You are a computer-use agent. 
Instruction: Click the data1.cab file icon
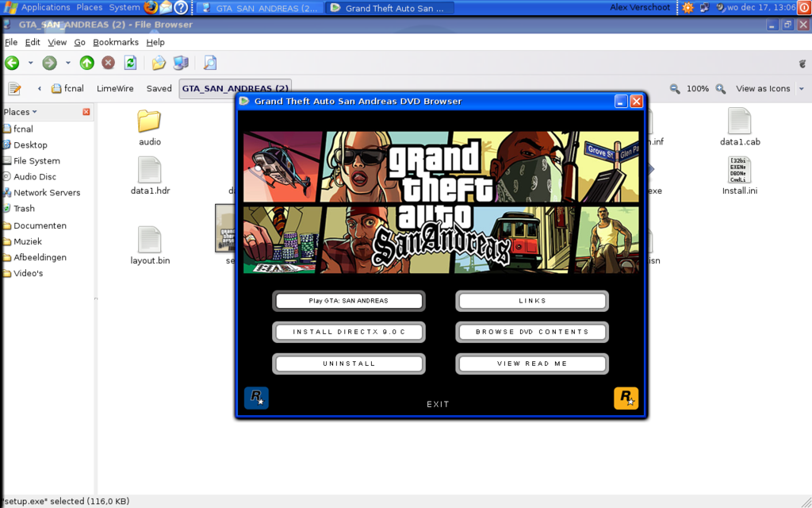pyautogui.click(x=738, y=121)
